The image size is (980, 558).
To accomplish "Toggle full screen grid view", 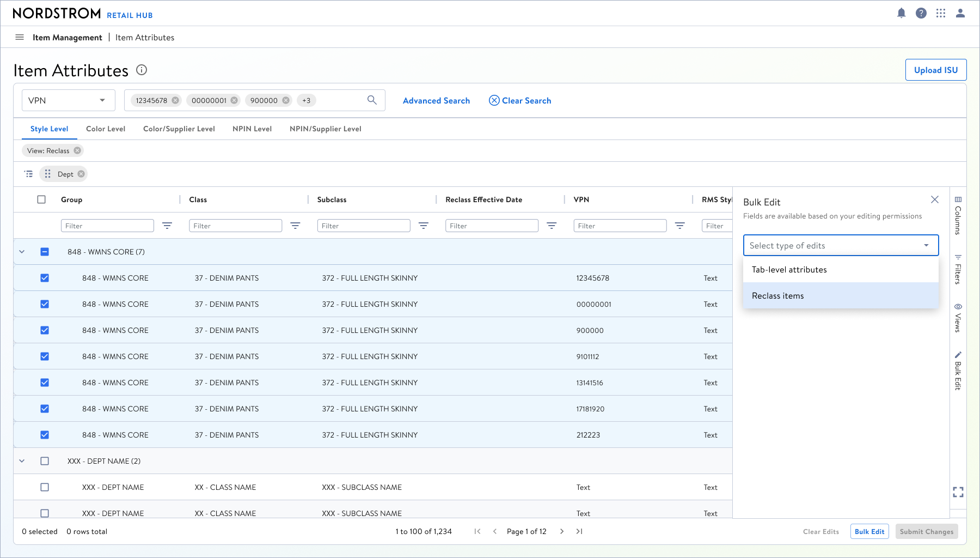I will (x=958, y=492).
